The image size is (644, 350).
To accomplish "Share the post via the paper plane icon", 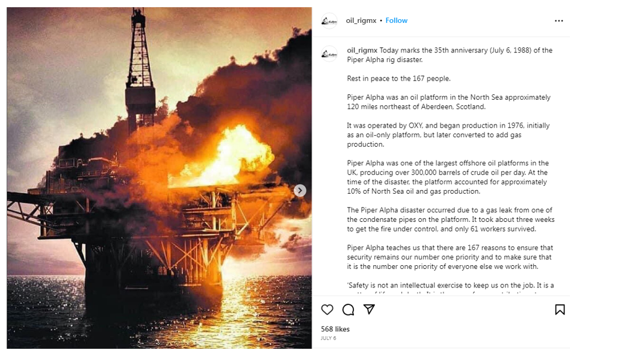I will coord(369,310).
